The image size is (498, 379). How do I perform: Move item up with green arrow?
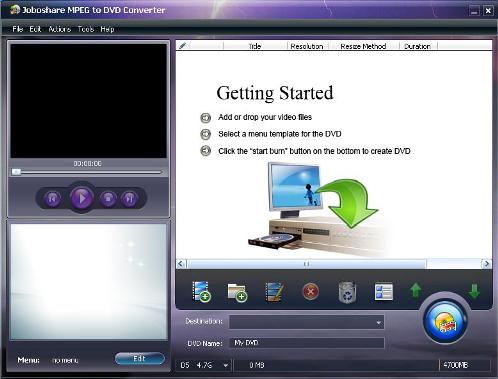[416, 291]
